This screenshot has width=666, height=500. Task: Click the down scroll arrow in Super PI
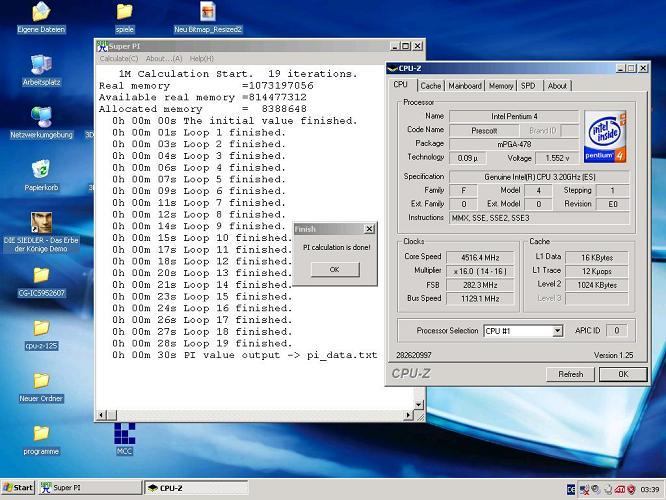(419, 404)
